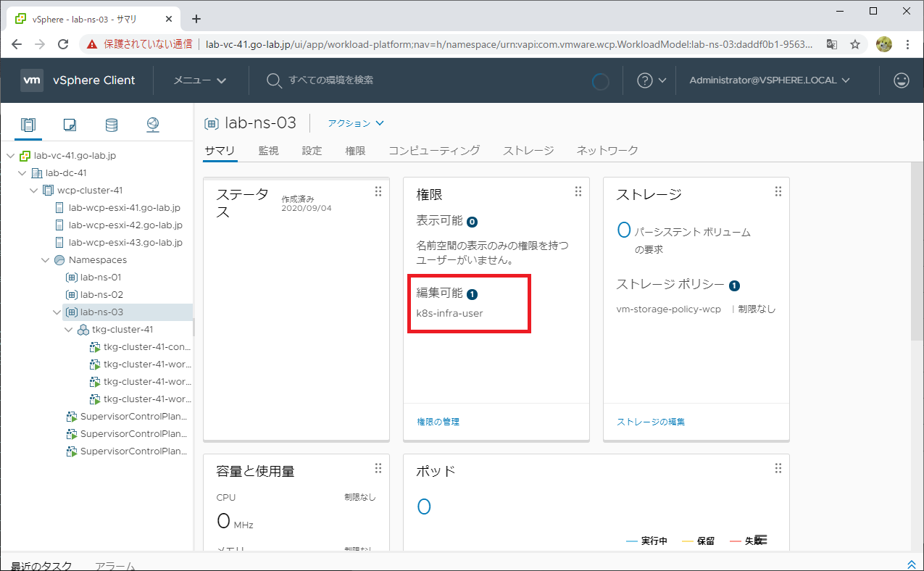Collapse the tkg-cluster-41 tree node
The image size is (924, 571).
click(x=68, y=330)
